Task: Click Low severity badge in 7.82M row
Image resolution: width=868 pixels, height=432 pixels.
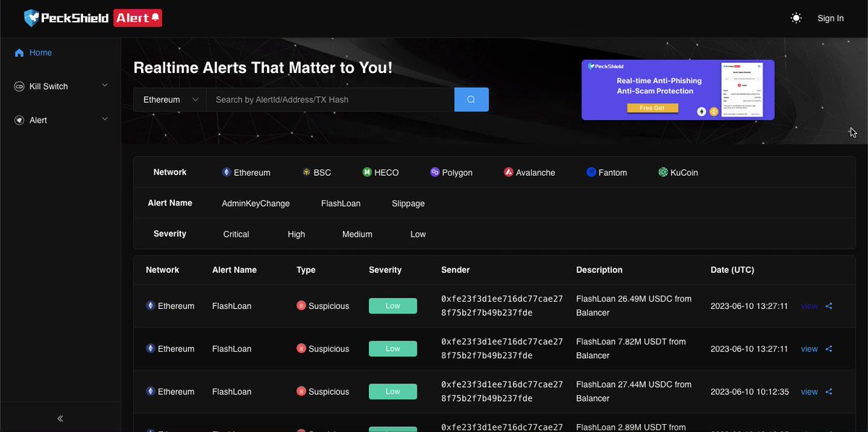Action: pyautogui.click(x=393, y=349)
